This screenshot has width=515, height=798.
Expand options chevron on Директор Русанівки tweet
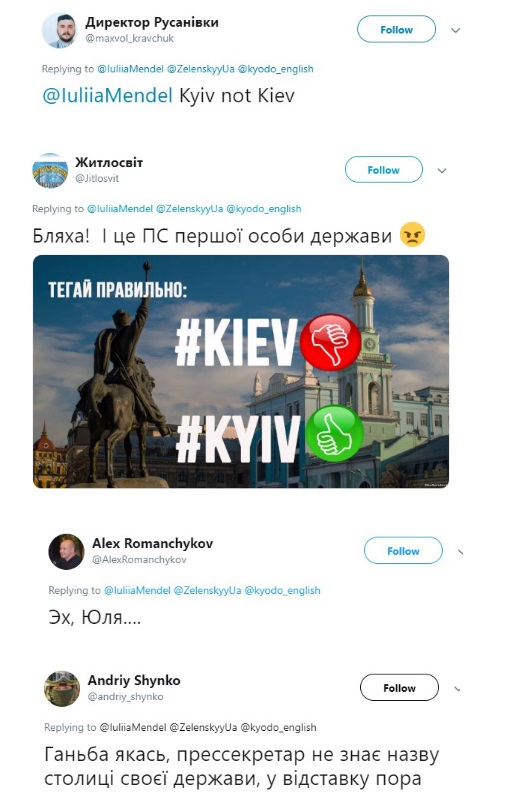coord(456,31)
